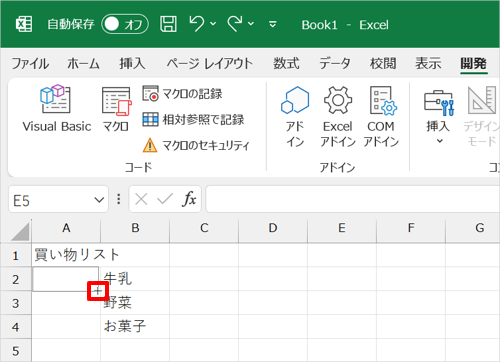
Task: Open the マクロ dialog
Action: (x=116, y=109)
